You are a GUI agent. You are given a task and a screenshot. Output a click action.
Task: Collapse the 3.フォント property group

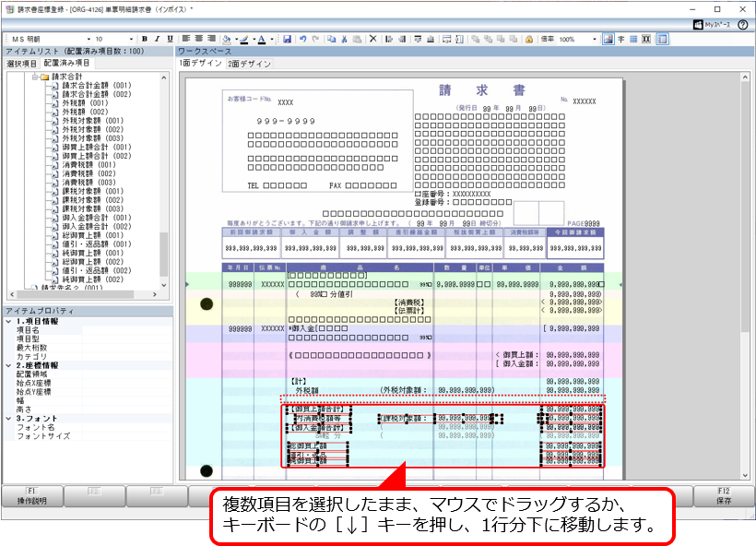[8, 419]
